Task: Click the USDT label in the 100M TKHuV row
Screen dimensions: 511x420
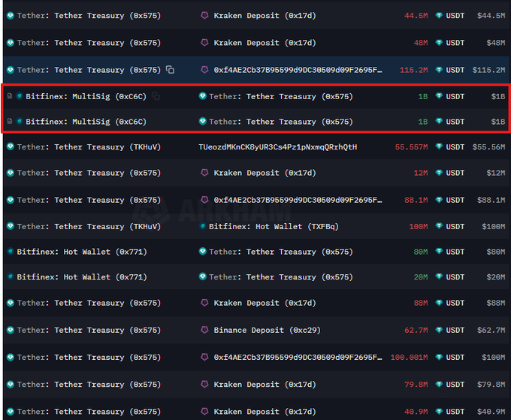Action: coord(455,226)
